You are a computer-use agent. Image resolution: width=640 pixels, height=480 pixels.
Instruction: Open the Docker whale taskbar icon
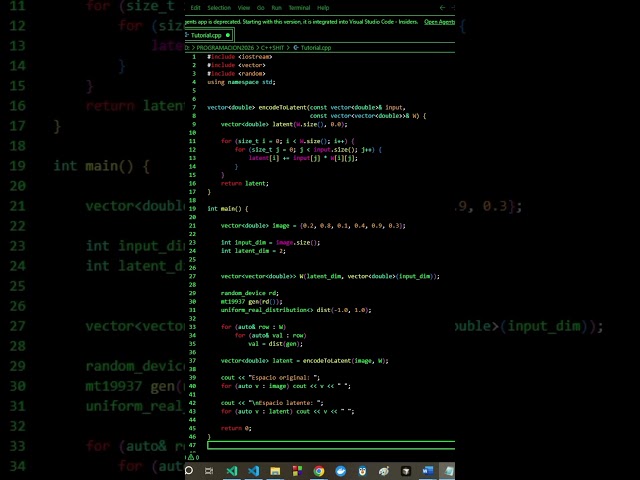pos(340,471)
